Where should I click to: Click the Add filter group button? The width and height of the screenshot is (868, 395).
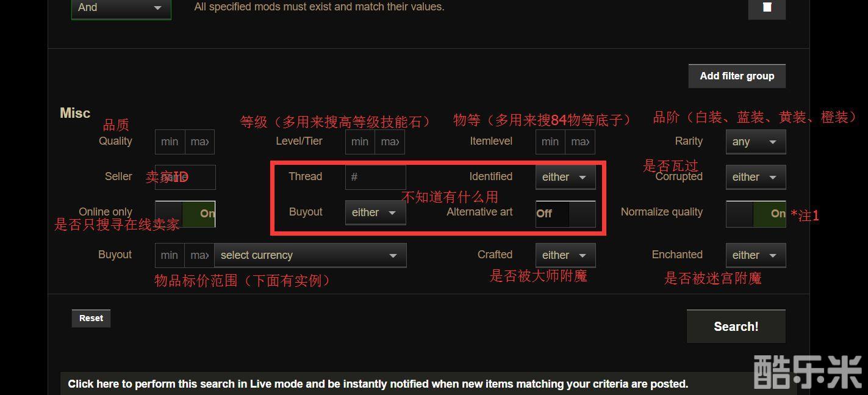point(737,76)
